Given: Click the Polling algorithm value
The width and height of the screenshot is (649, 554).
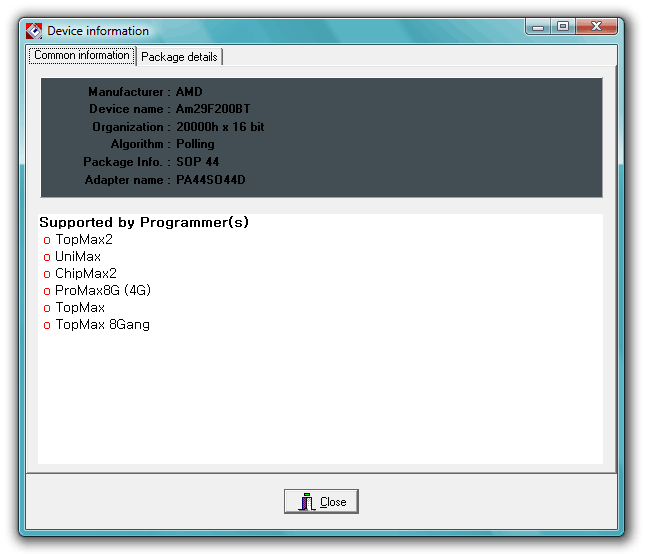Looking at the screenshot, I should click(x=195, y=144).
